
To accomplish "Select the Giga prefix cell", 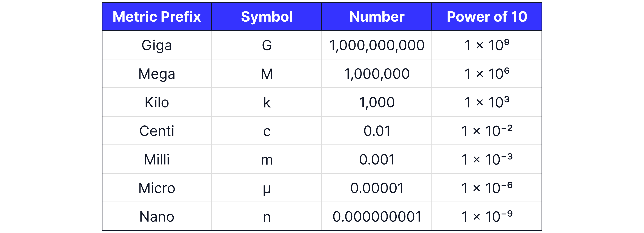I will [x=157, y=45].
